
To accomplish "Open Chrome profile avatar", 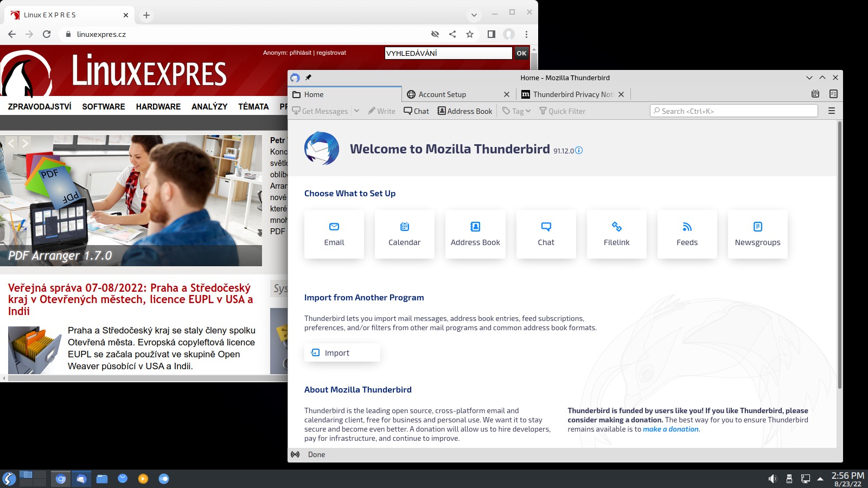I will click(509, 34).
